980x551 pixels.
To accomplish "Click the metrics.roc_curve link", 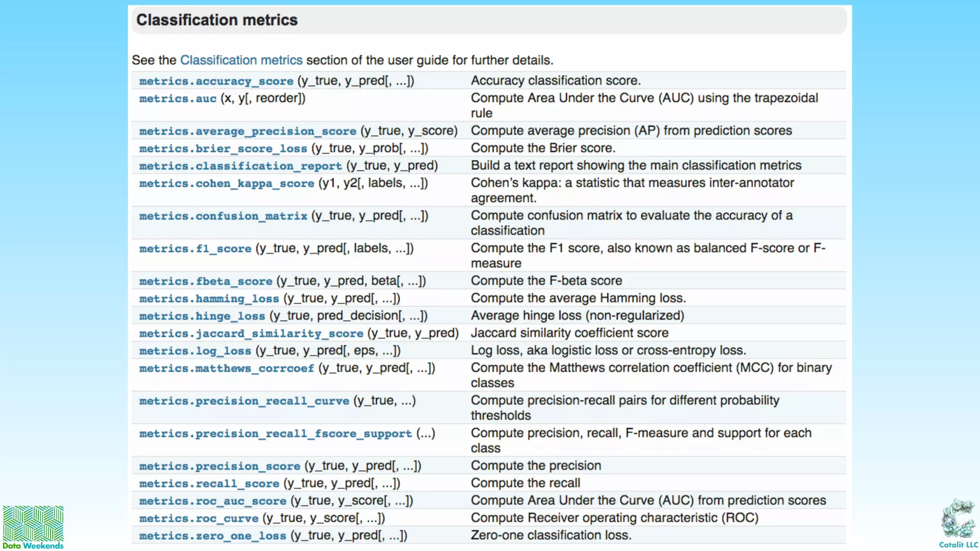I will click(199, 518).
